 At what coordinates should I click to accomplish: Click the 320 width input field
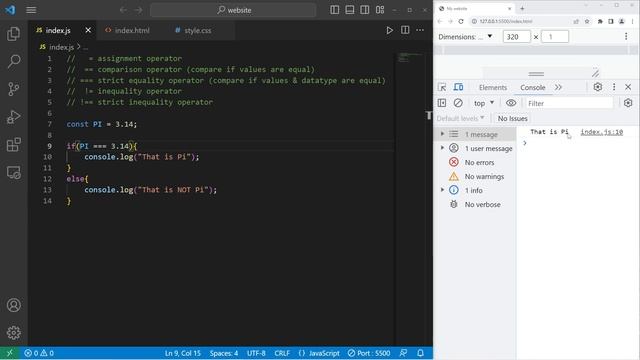pyautogui.click(x=516, y=37)
